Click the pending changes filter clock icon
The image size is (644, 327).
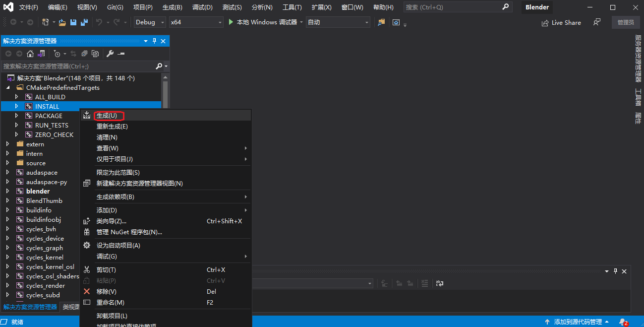point(57,54)
